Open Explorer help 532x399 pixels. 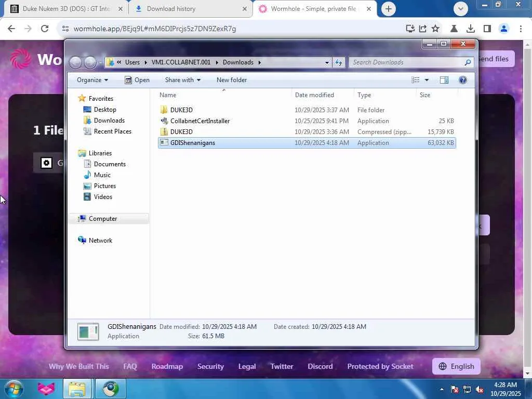462,80
